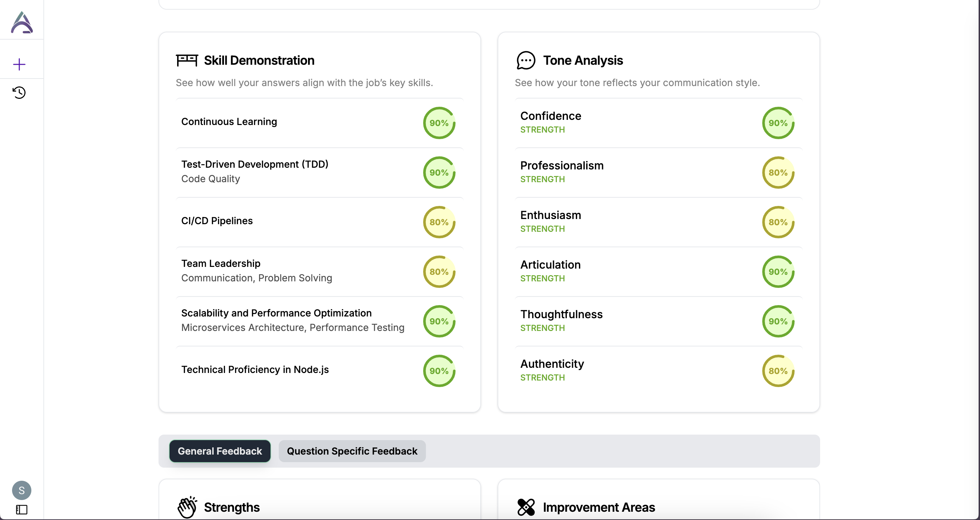Switch to Question Specific Feedback tab
The image size is (980, 520).
click(x=352, y=451)
